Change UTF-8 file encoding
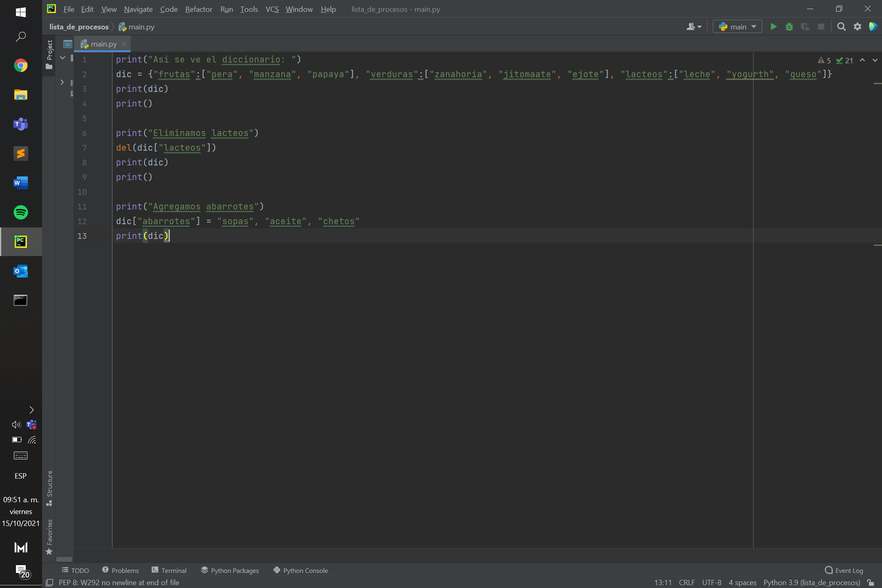Screen dimensions: 882x588 tap(712, 583)
